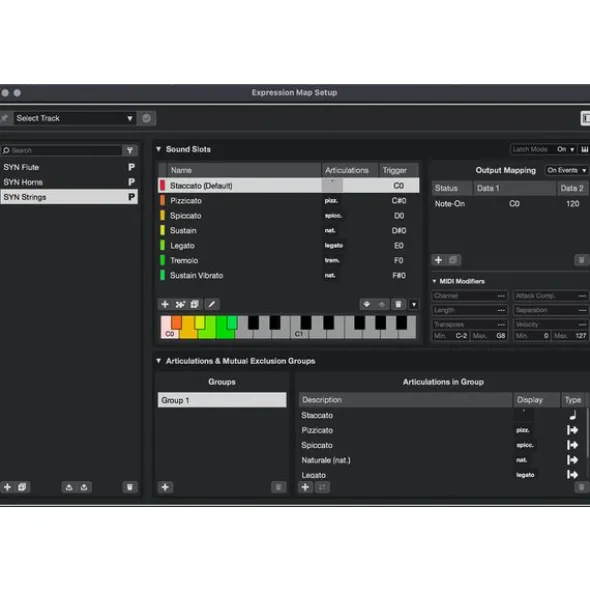The width and height of the screenshot is (590, 591).
Task: Collapse the MIDI Modifiers section
Action: [434, 281]
